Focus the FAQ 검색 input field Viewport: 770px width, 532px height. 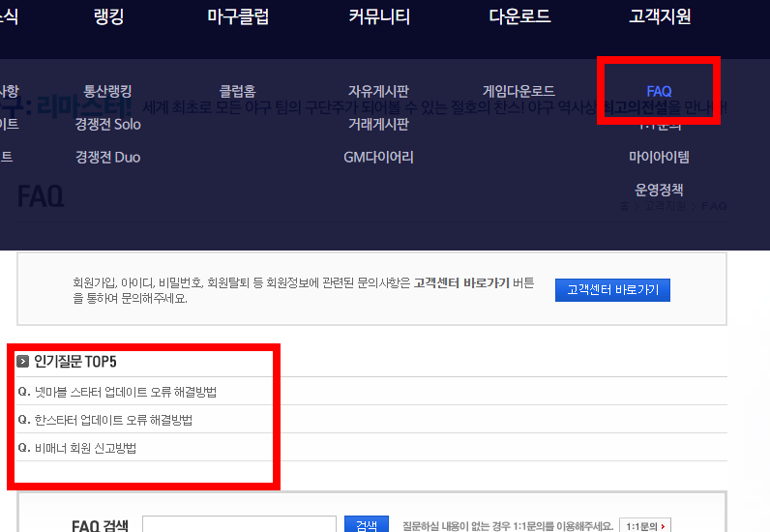click(239, 523)
